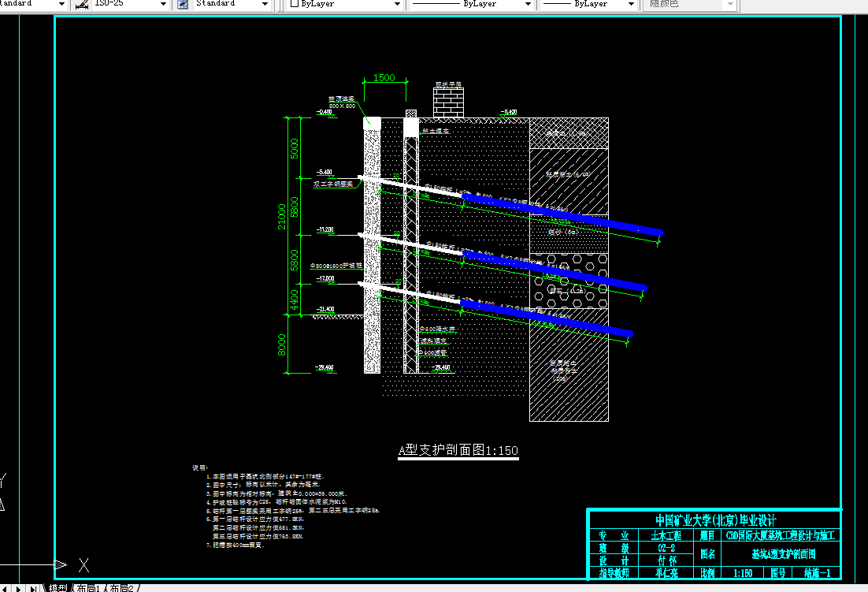Screen dimensions: 868x592
Task: Click the tab scroll left arrow
Action: coord(5,588)
